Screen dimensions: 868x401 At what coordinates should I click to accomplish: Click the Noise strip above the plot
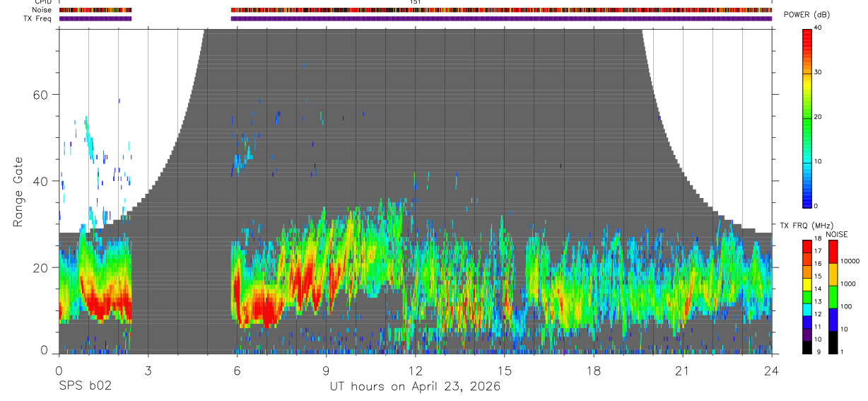[416, 10]
